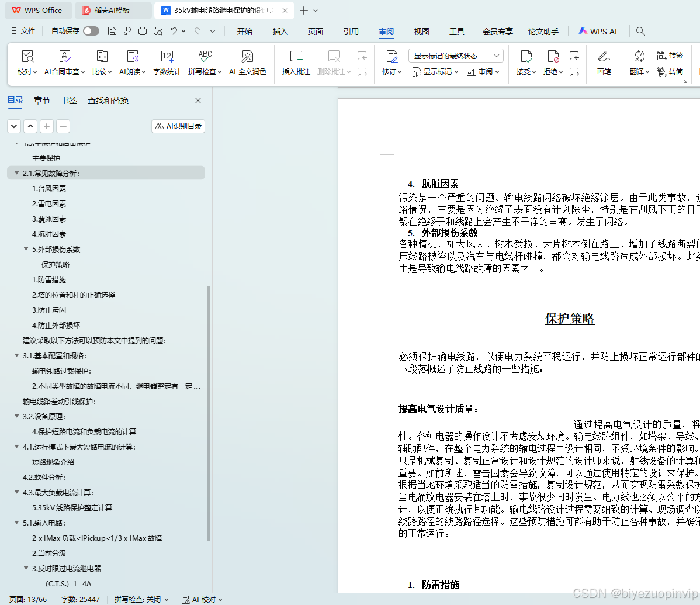Click the save document icon
700x605 pixels.
click(112, 31)
